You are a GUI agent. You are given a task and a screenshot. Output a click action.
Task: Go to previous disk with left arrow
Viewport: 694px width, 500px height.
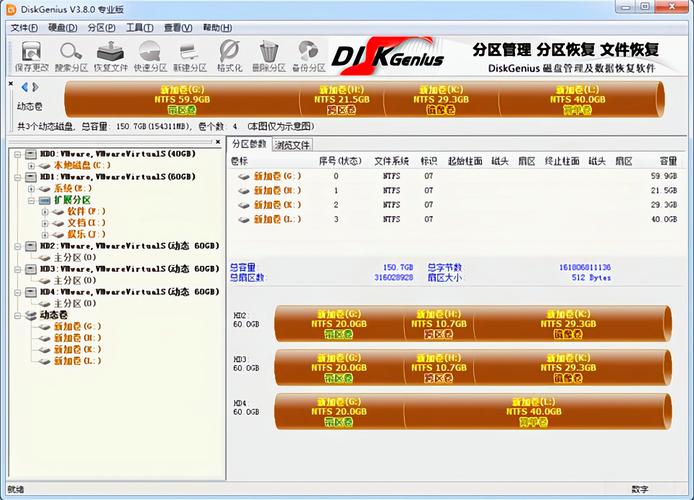25,87
